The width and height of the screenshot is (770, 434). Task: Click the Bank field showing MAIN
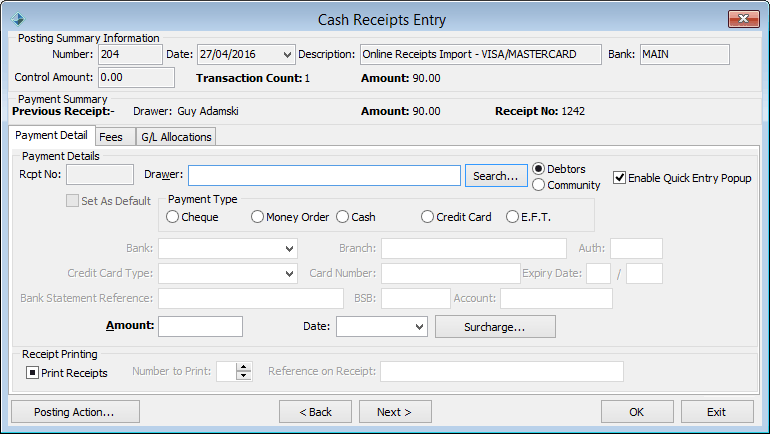pos(685,54)
